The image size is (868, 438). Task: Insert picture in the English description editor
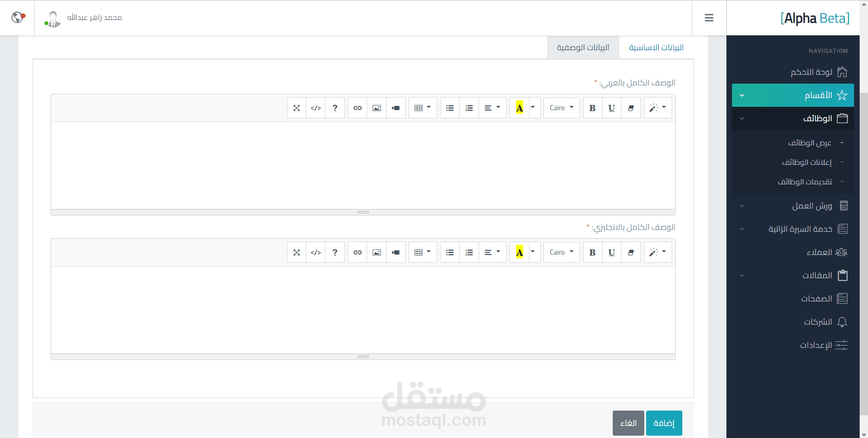tap(377, 252)
